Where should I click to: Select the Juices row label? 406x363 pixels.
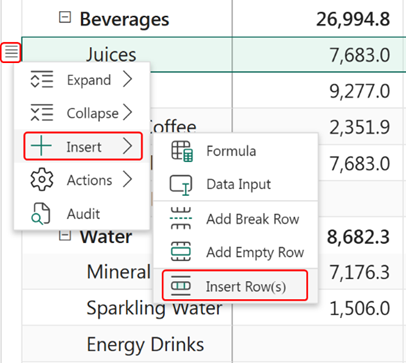pos(111,54)
